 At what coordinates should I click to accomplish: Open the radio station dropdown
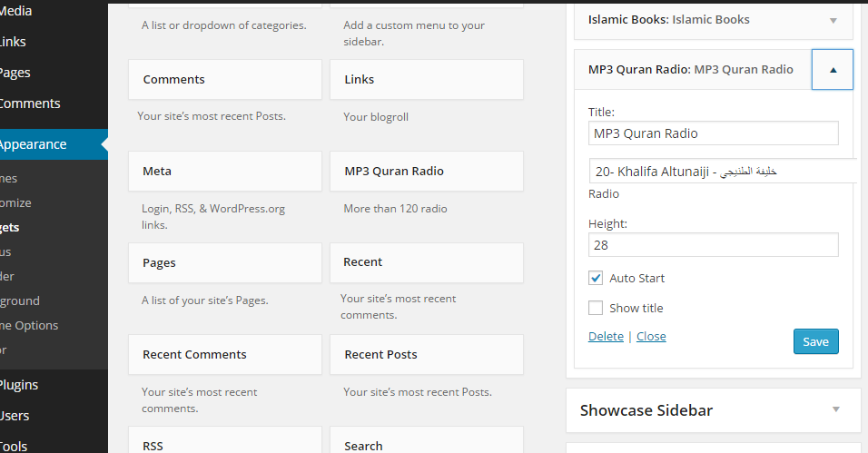(x=723, y=171)
